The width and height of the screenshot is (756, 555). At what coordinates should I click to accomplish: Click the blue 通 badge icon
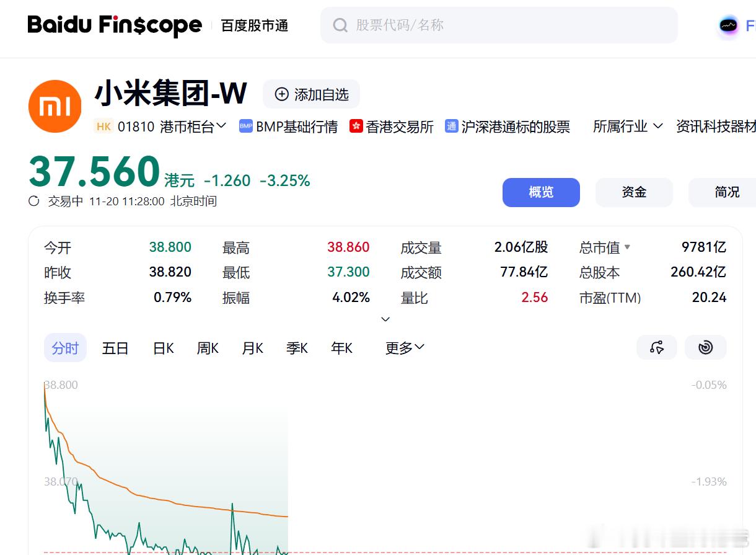click(452, 127)
